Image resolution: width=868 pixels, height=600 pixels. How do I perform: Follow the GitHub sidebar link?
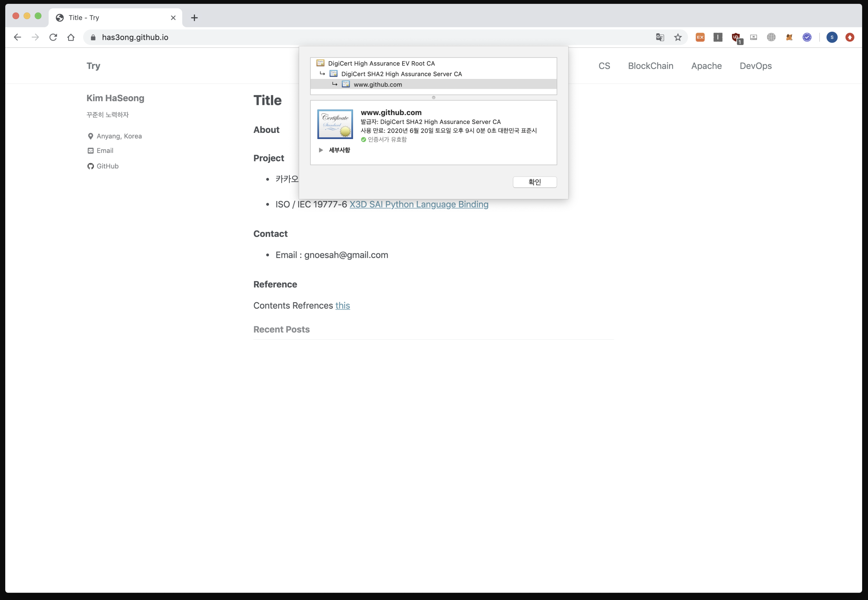pyautogui.click(x=107, y=166)
